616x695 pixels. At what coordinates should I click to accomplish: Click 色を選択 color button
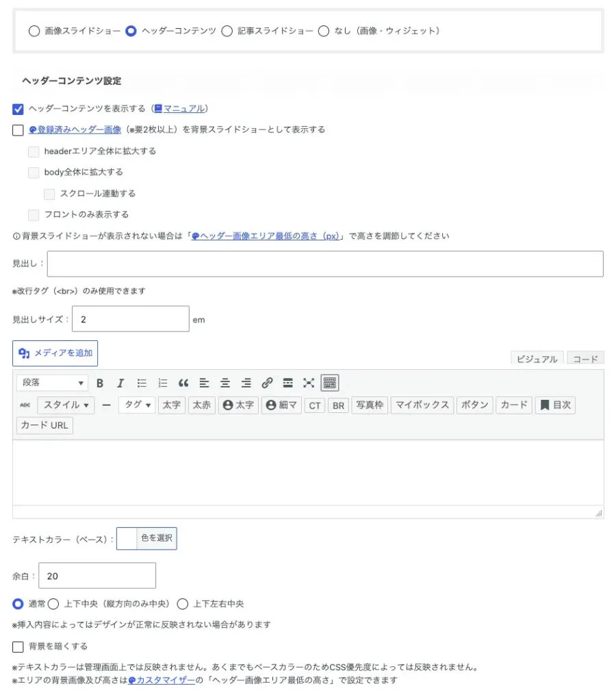[x=157, y=538]
